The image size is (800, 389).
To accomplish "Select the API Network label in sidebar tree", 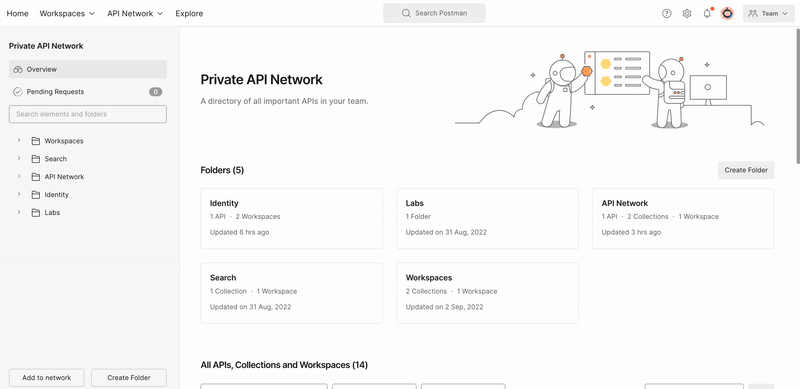I will (64, 177).
